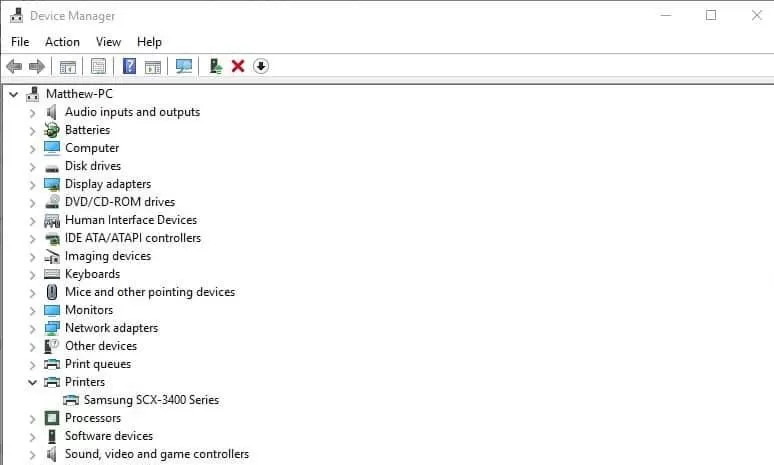Select Network adapters label
The height and width of the screenshot is (465, 774).
tap(112, 328)
